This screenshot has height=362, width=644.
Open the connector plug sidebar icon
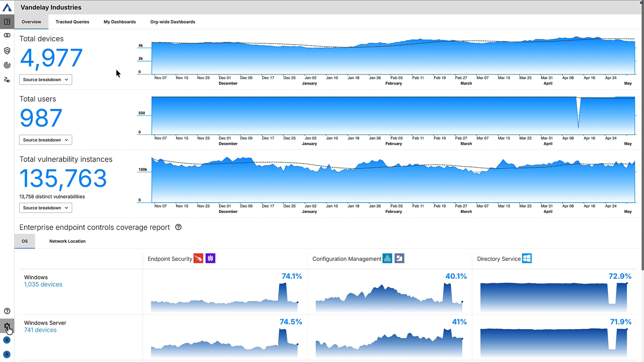point(7,80)
